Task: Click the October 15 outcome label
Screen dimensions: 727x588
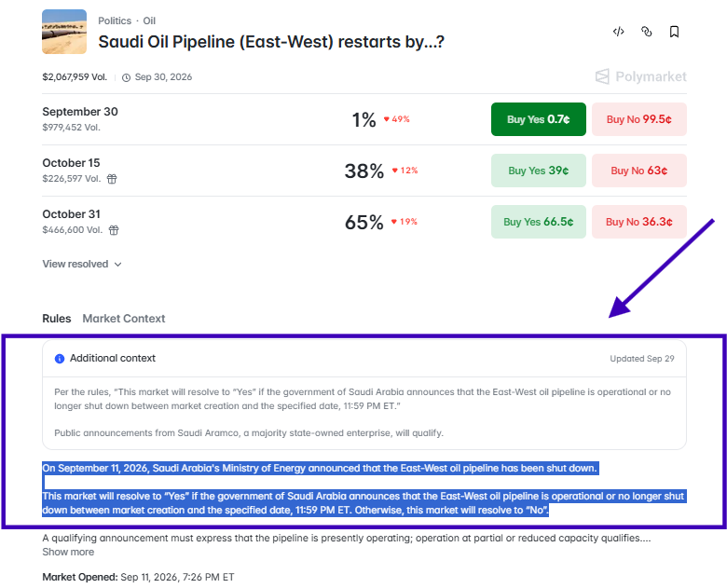Action: coord(71,163)
